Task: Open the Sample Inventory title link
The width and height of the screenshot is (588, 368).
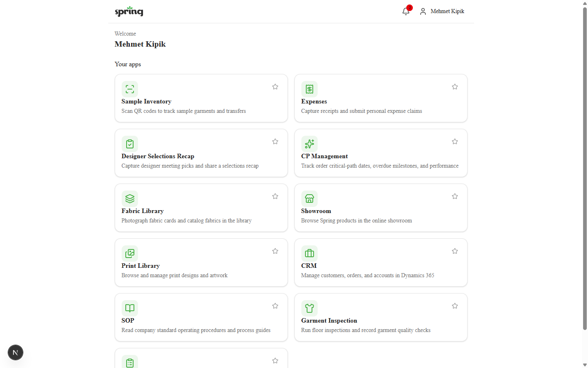Action: [x=146, y=101]
